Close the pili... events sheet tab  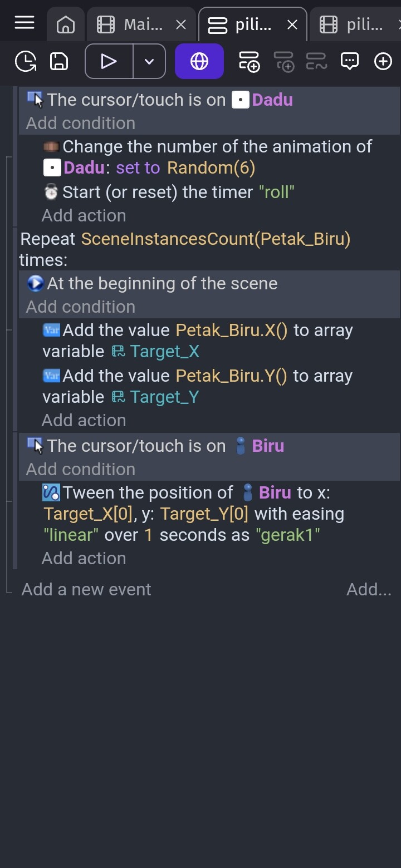[292, 24]
